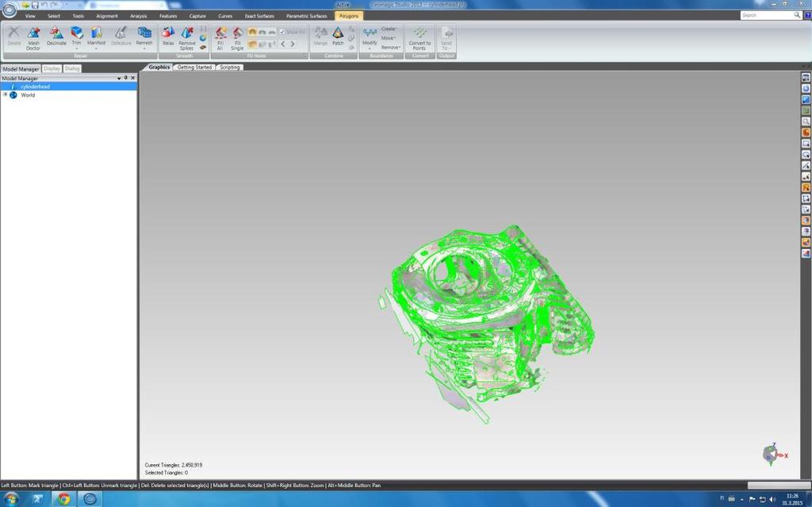Expand the World tree node
Image resolution: width=812 pixels, height=507 pixels.
coord(6,95)
